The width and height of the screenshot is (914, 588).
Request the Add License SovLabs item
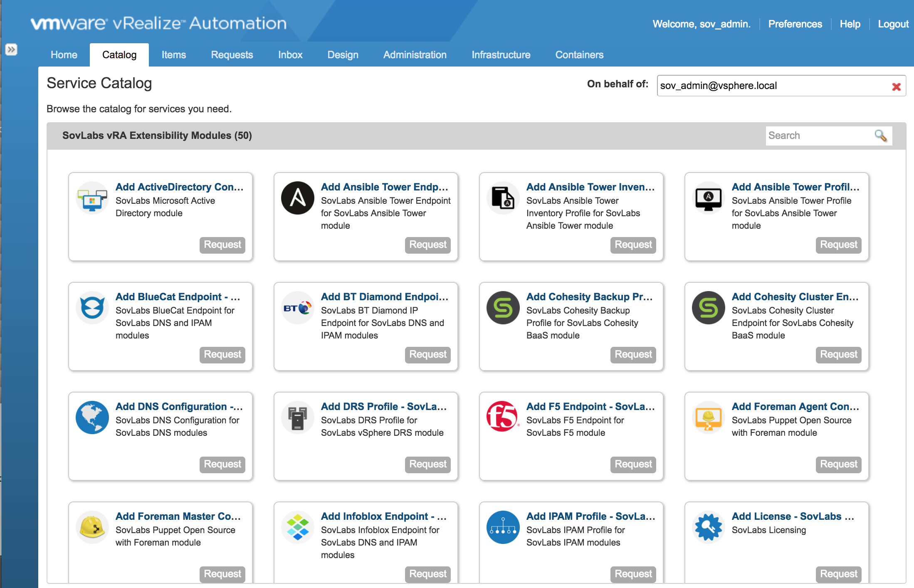tap(839, 574)
